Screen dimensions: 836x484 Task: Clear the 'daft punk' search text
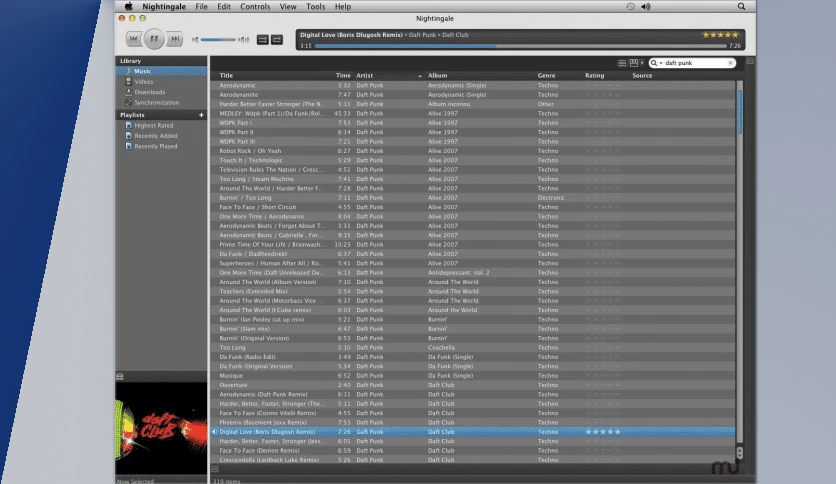pos(730,63)
